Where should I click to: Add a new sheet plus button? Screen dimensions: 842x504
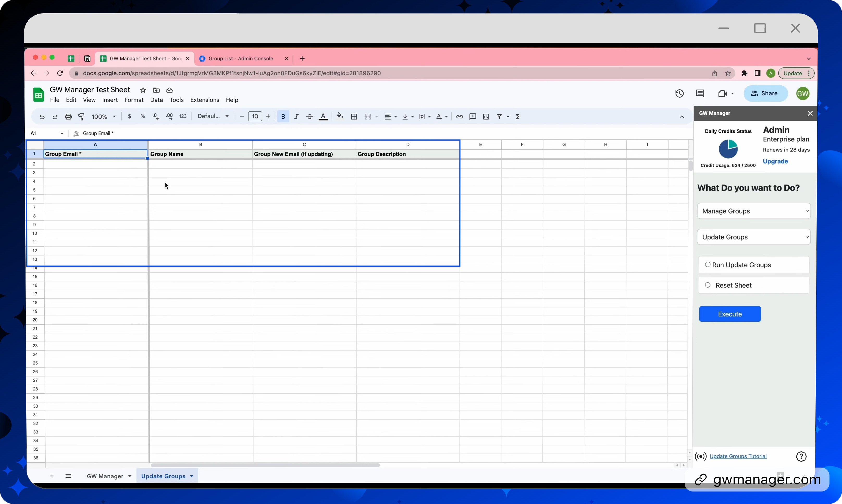[52, 476]
